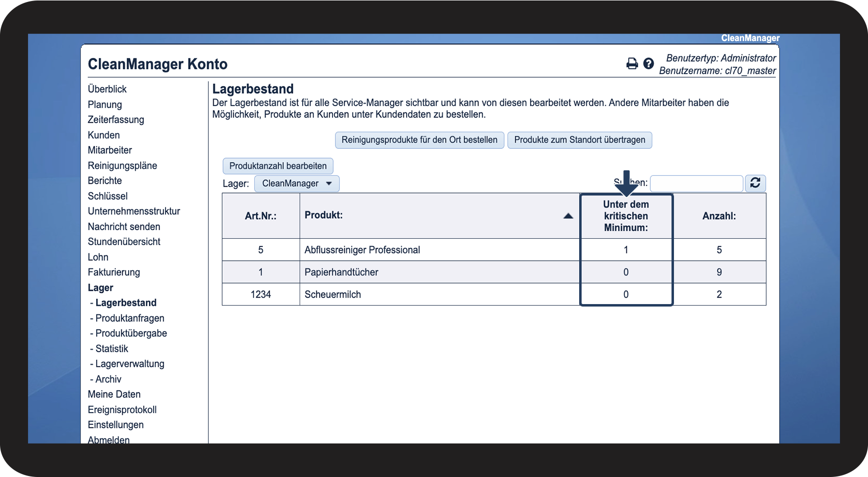Image resolution: width=868 pixels, height=477 pixels.
Task: Open Produktübergabe submenu item
Action: coord(131,334)
